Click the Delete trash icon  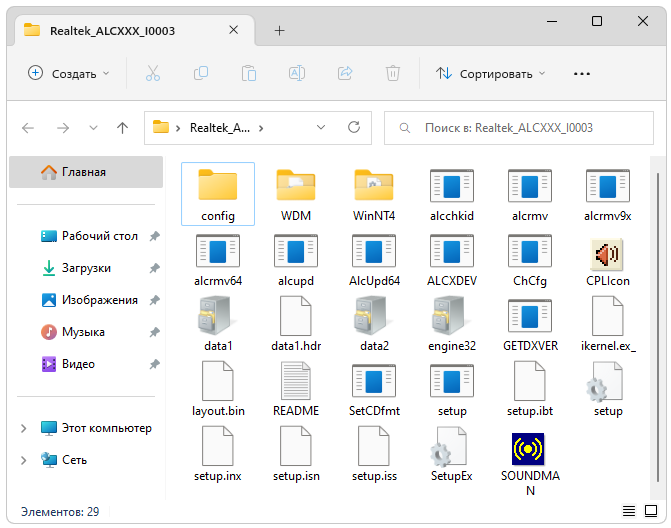(393, 74)
